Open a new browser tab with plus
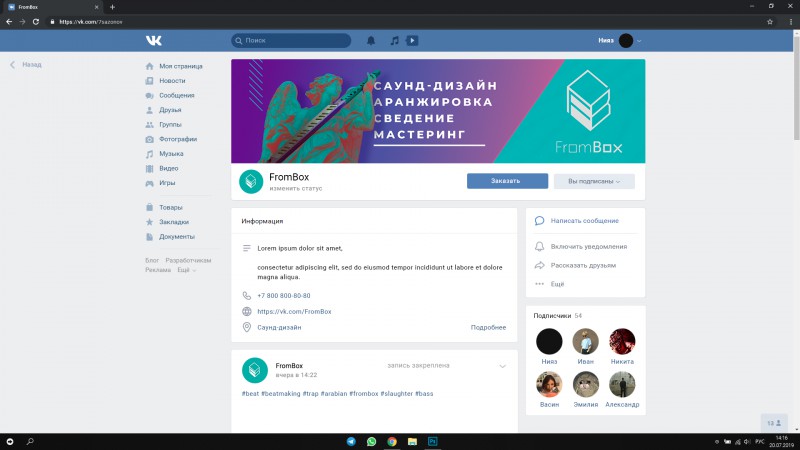This screenshot has width=800, height=450. point(112,7)
